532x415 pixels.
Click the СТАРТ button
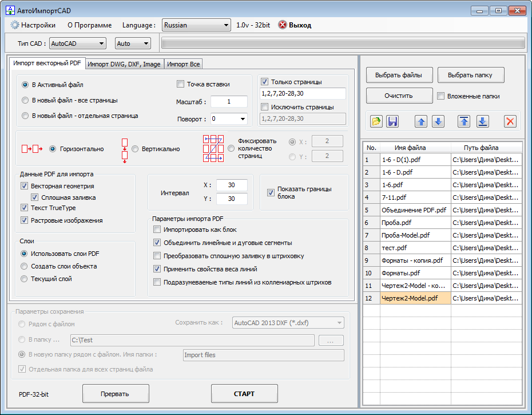click(244, 393)
